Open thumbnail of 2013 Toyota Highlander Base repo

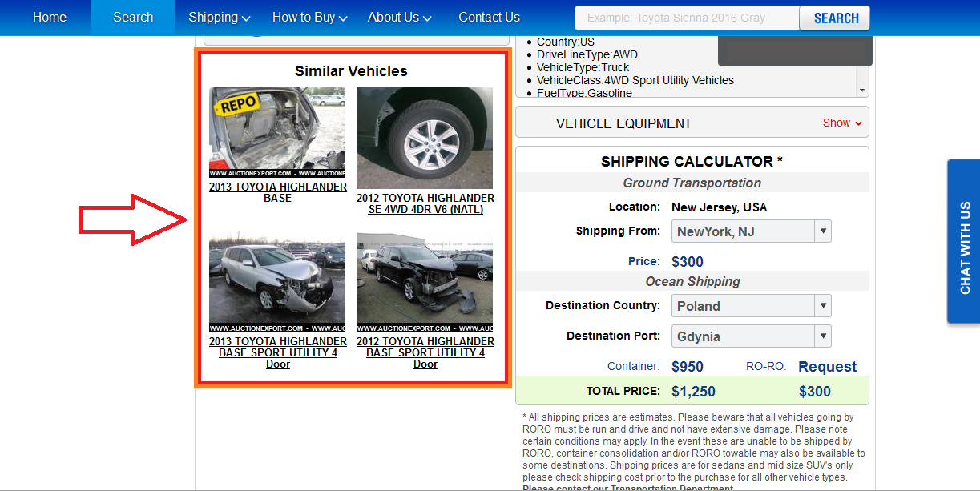[x=277, y=132]
